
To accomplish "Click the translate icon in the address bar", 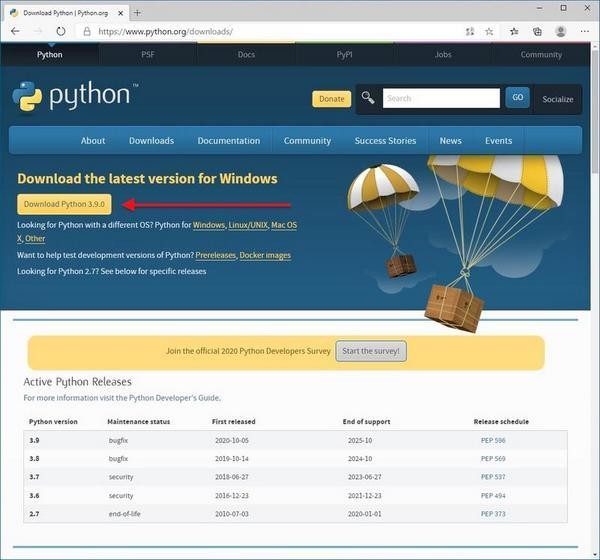I will pos(470,31).
